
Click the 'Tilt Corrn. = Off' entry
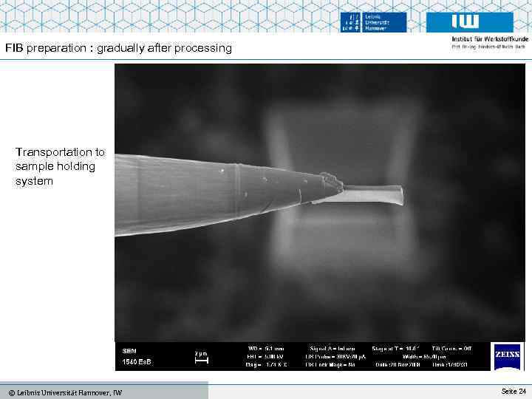pos(451,349)
